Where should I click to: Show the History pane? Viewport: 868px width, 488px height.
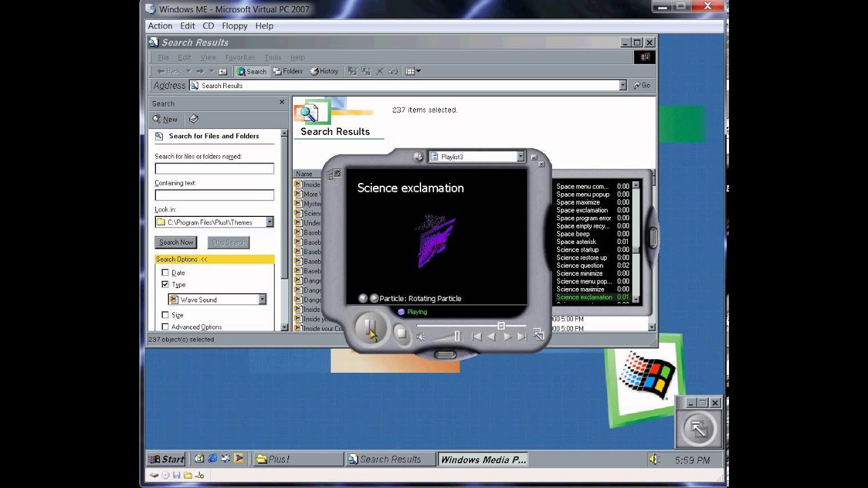pyautogui.click(x=324, y=71)
